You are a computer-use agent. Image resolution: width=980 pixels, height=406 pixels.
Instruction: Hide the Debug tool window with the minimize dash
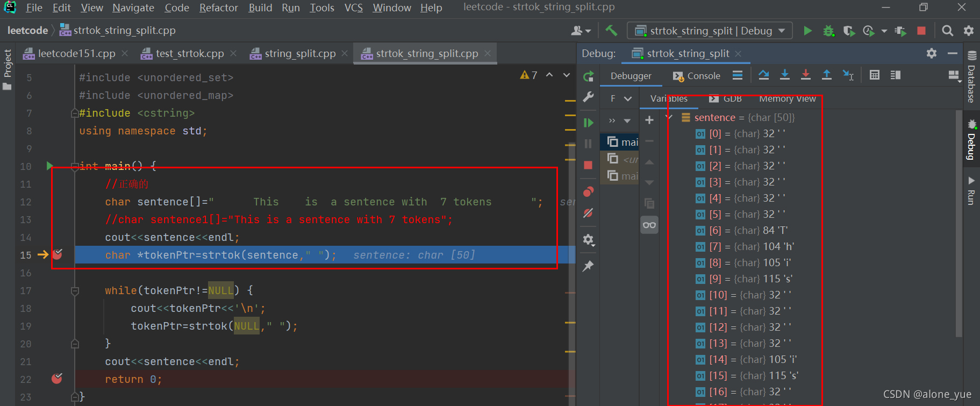tap(953, 53)
